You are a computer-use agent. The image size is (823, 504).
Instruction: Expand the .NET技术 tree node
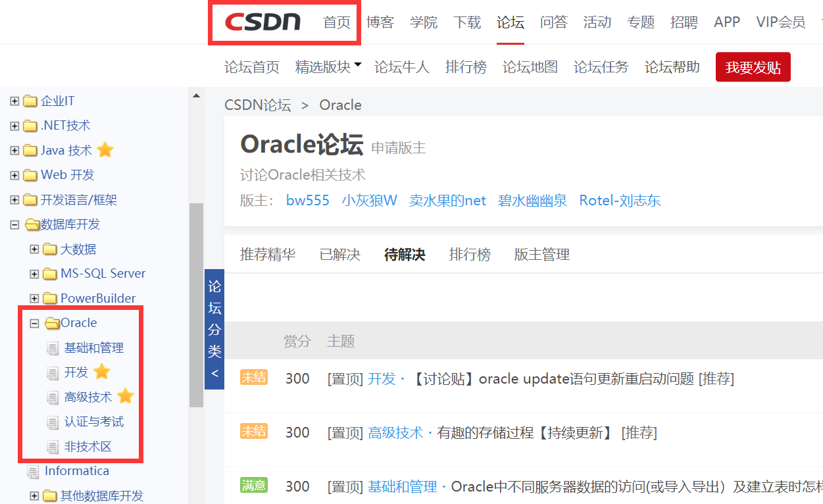14,126
